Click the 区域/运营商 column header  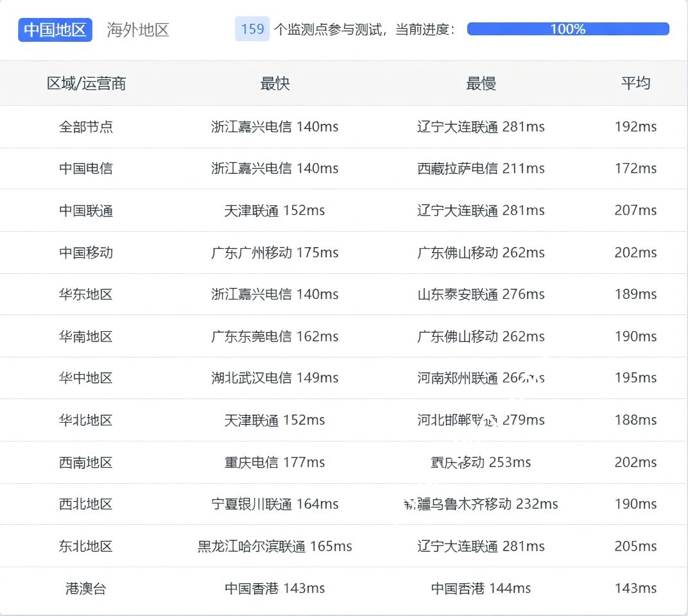(86, 83)
